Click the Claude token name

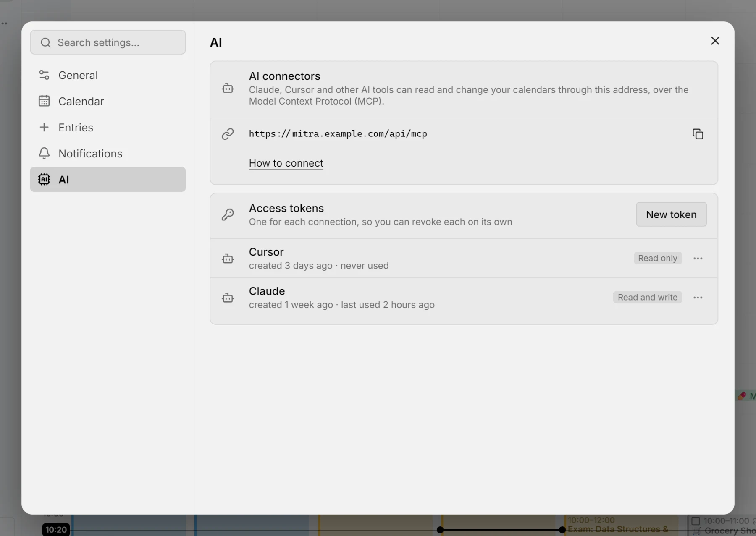267,291
